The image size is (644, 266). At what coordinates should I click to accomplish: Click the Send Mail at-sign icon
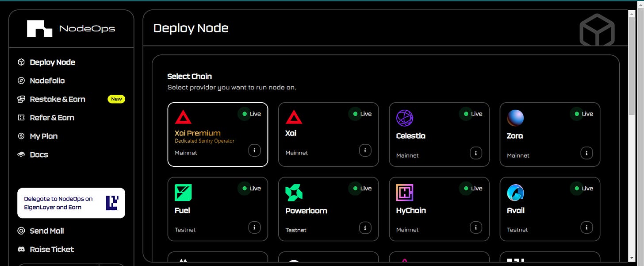click(x=21, y=231)
